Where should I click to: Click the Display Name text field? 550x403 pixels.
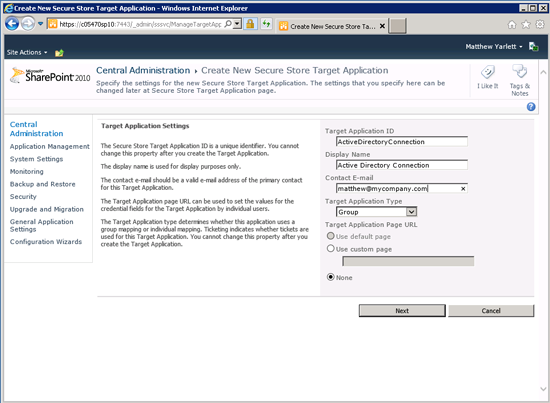pyautogui.click(x=402, y=165)
